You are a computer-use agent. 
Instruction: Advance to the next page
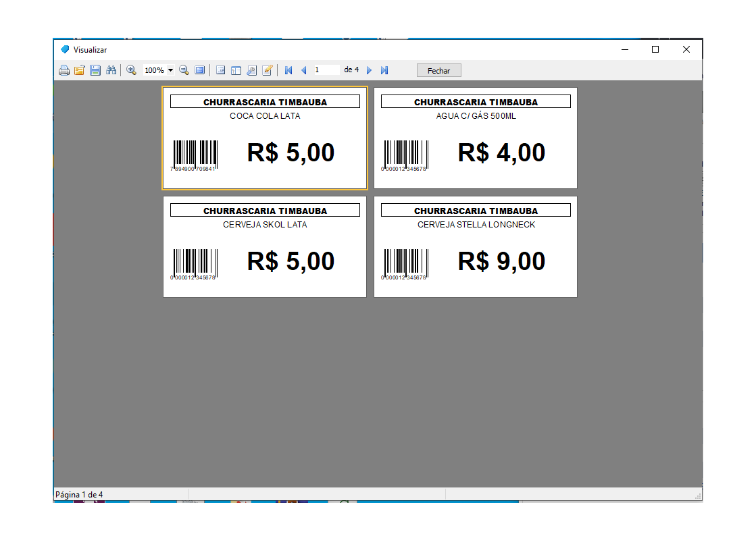click(x=369, y=70)
